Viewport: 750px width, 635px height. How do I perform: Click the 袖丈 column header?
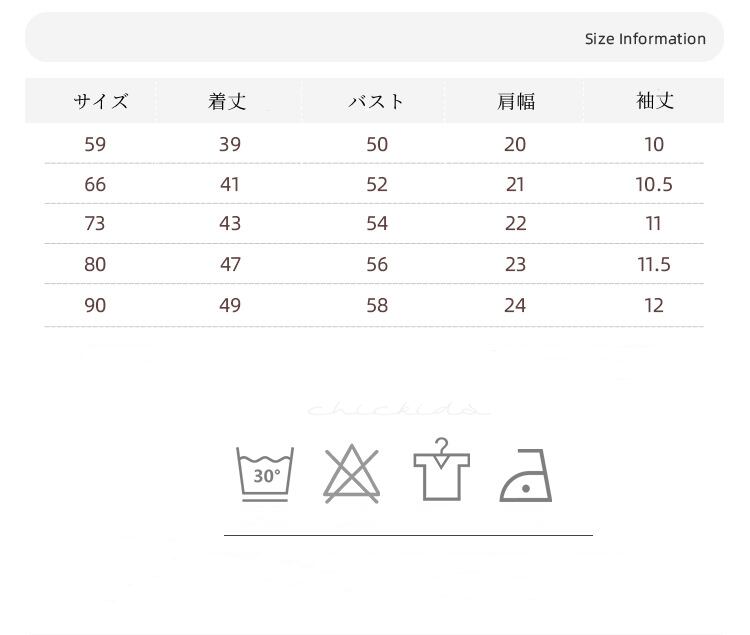coord(655,101)
